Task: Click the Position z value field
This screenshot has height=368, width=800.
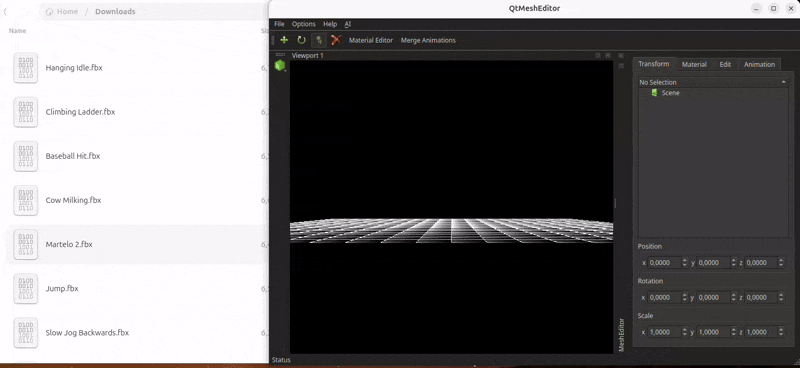Action: 761,262
